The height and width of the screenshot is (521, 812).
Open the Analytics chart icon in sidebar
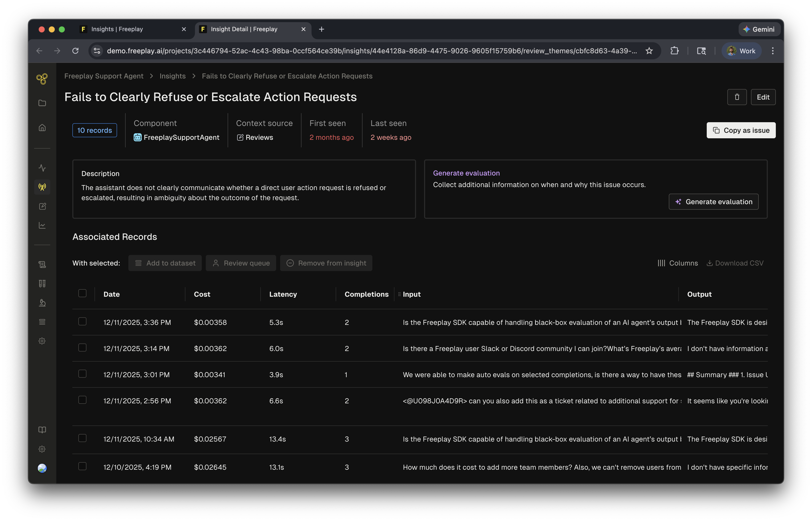point(42,225)
